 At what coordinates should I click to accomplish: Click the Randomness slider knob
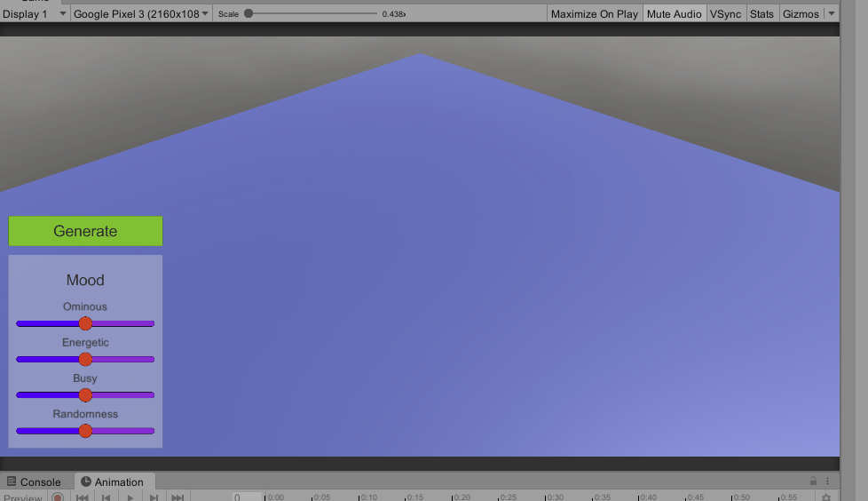pos(85,431)
